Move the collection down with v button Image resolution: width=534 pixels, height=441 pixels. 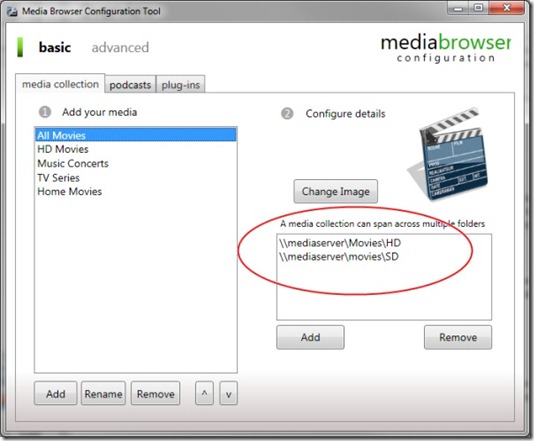[229, 394]
